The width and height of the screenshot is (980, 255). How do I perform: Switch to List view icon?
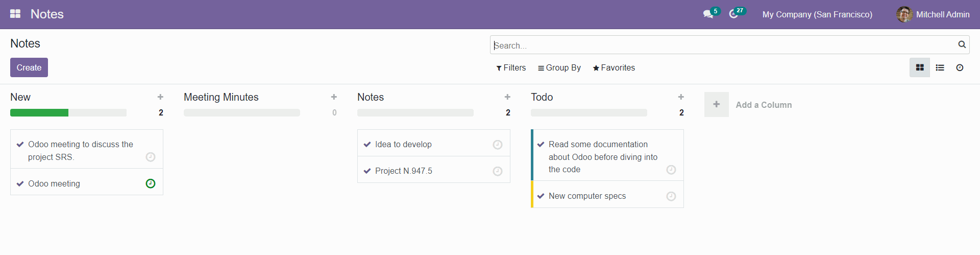tap(940, 67)
